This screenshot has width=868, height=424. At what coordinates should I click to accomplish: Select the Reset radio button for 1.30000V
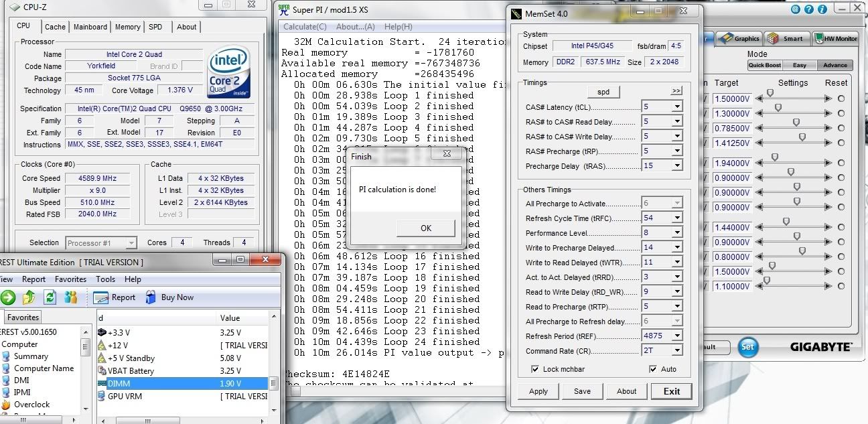(841, 114)
